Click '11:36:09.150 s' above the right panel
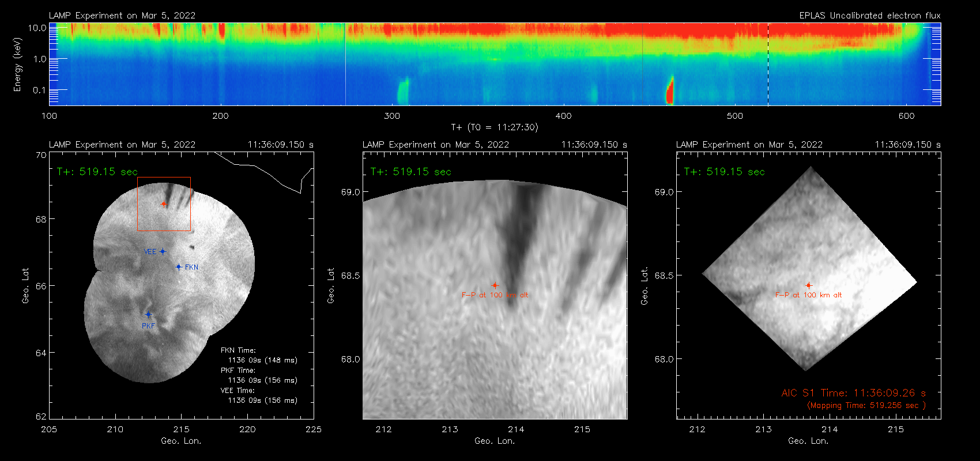This screenshot has height=461, width=980. [908, 145]
